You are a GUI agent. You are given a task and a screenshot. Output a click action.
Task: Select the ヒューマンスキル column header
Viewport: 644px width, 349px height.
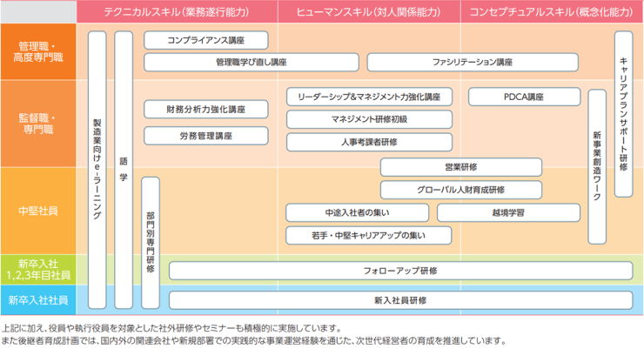click(x=367, y=10)
